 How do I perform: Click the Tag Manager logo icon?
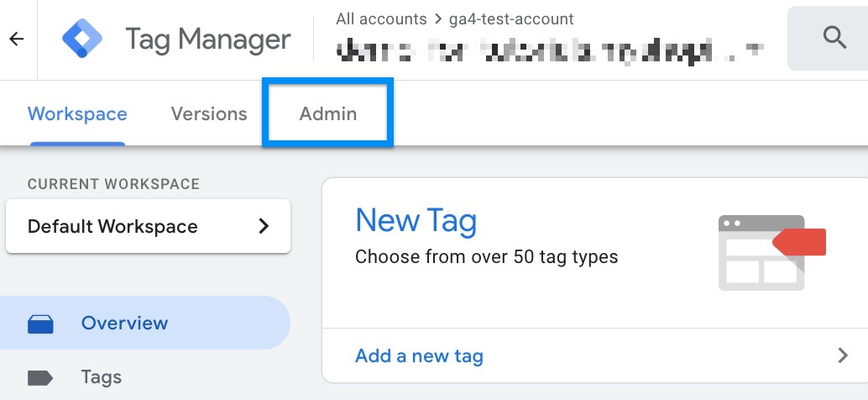[82, 39]
